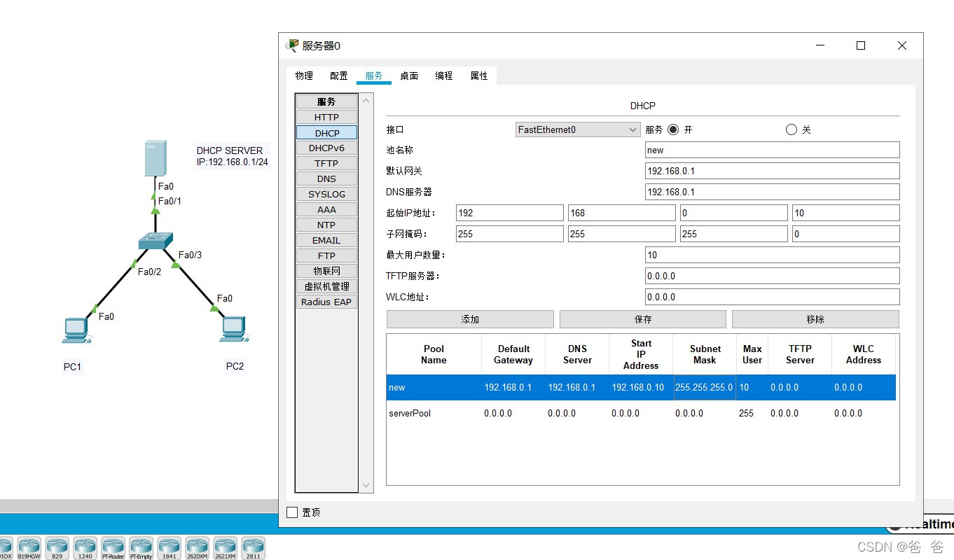
Task: Click the 最大用户数量 input field
Action: (x=772, y=255)
